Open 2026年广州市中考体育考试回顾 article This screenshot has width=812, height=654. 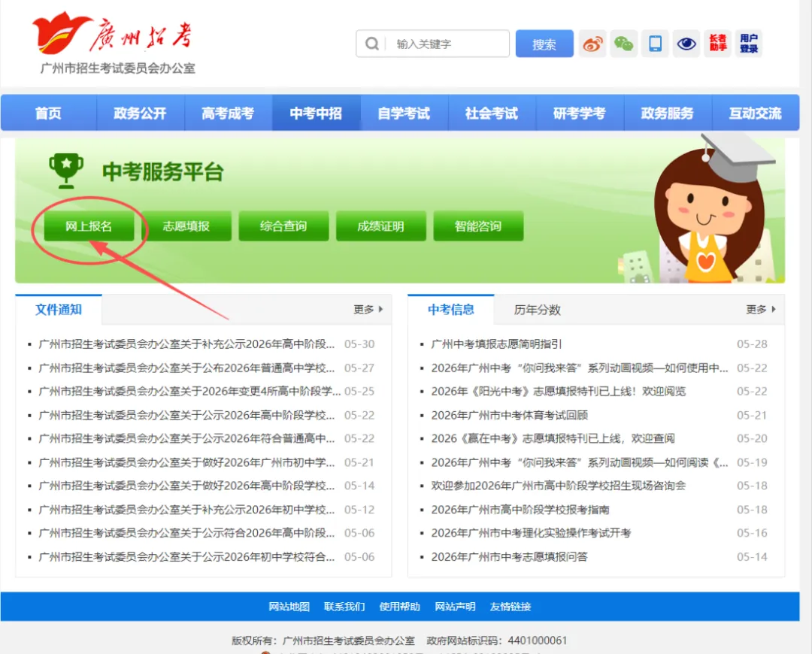[510, 415]
